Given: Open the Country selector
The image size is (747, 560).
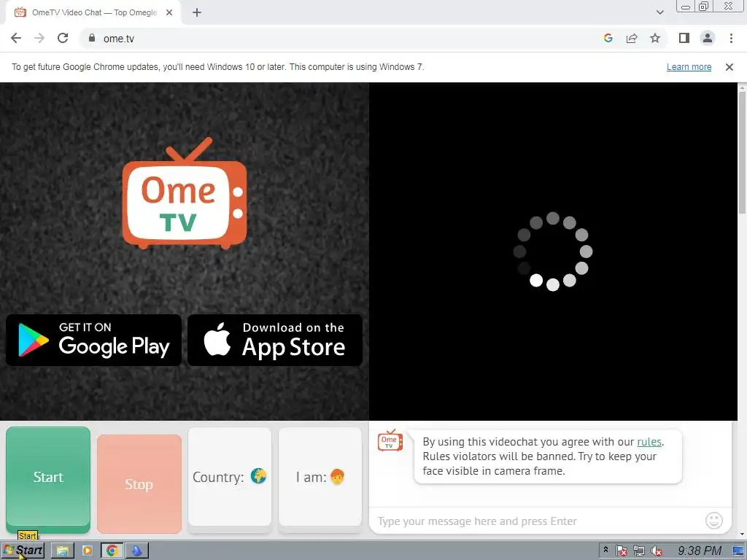Looking at the screenshot, I should tap(230, 479).
